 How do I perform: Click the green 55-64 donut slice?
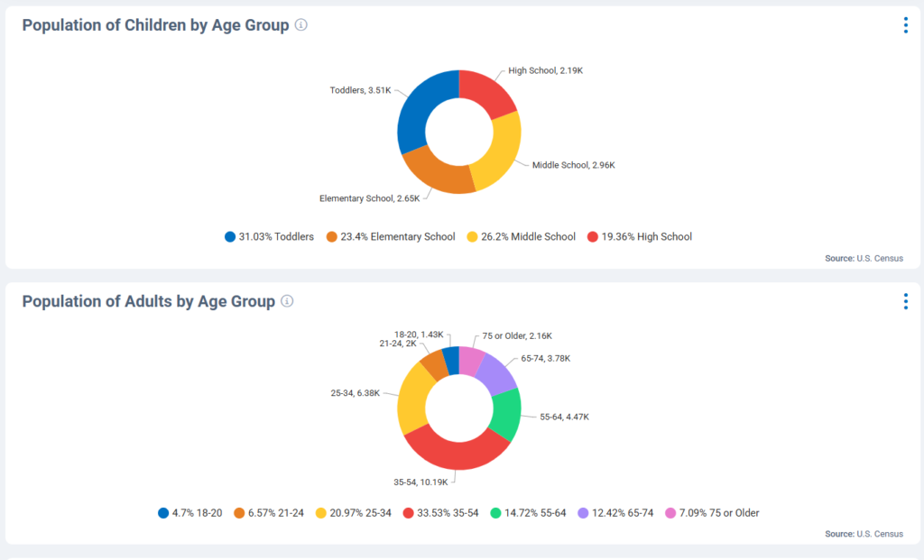tap(504, 413)
